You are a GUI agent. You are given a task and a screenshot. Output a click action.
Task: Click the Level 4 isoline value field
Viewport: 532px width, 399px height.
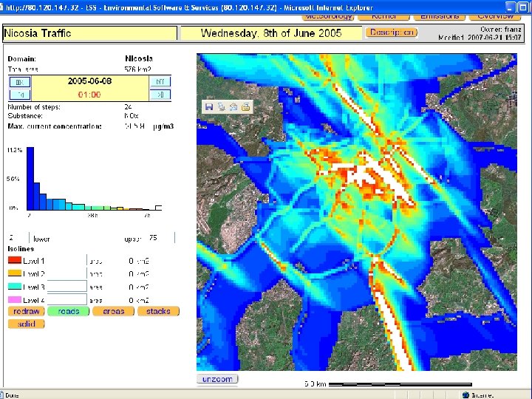point(66,299)
